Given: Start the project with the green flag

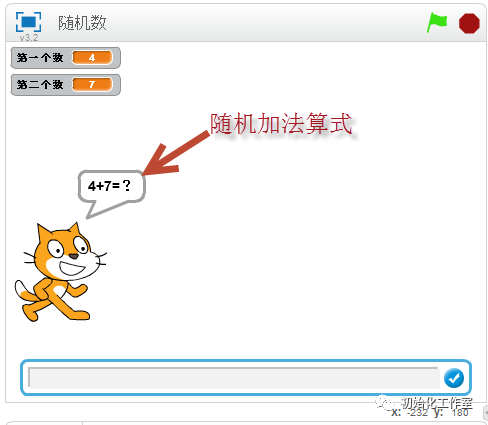Looking at the screenshot, I should (x=437, y=23).
